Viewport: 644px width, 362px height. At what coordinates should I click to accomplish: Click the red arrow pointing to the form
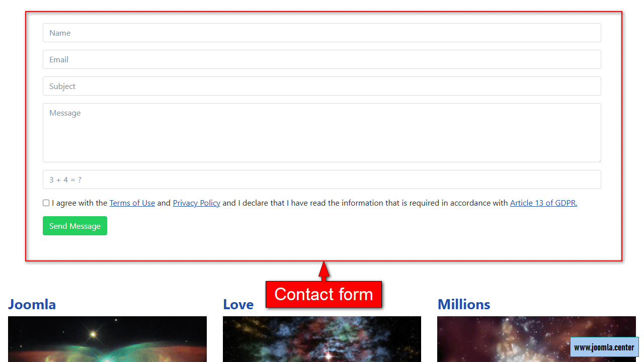pos(324,271)
